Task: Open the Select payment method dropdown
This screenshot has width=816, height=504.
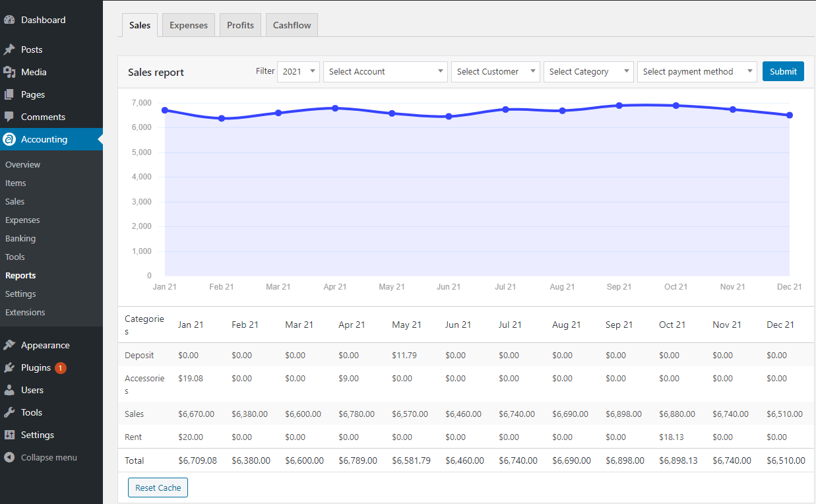Action: (x=697, y=71)
